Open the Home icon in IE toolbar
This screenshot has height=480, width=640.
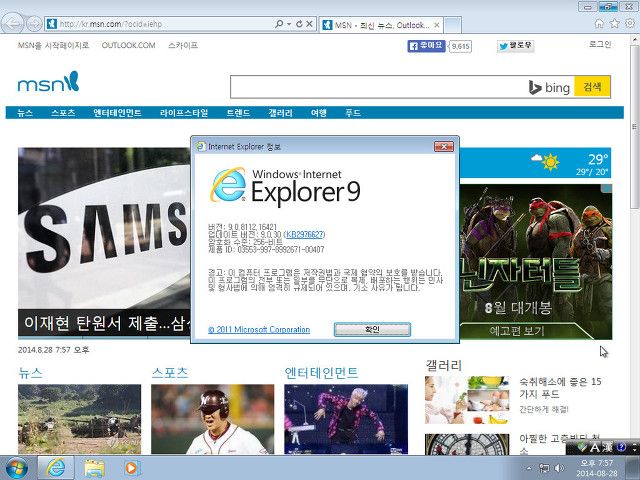(x=599, y=24)
